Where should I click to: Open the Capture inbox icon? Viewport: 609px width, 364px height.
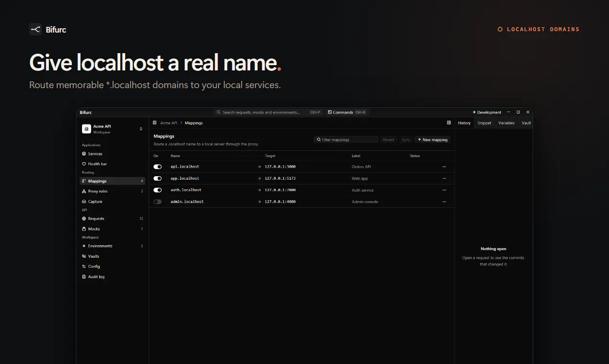coord(84,202)
